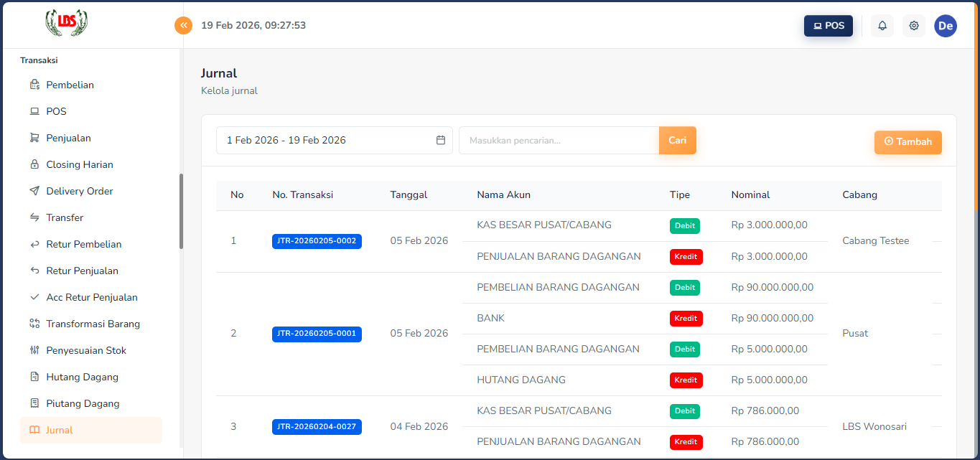Click the Tambah button

907,141
